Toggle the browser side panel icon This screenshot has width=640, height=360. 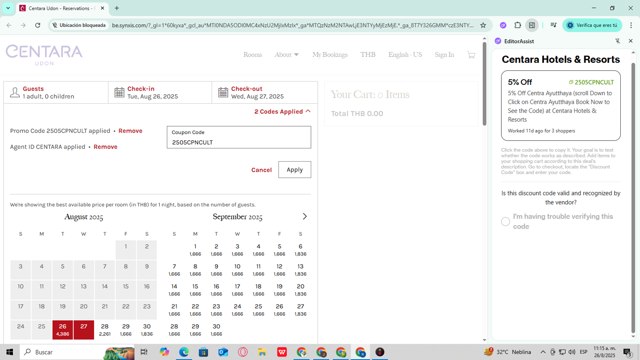(532, 25)
